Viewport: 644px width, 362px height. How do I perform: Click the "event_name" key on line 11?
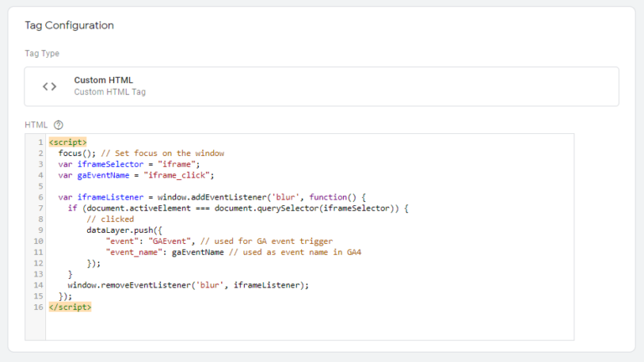134,252
